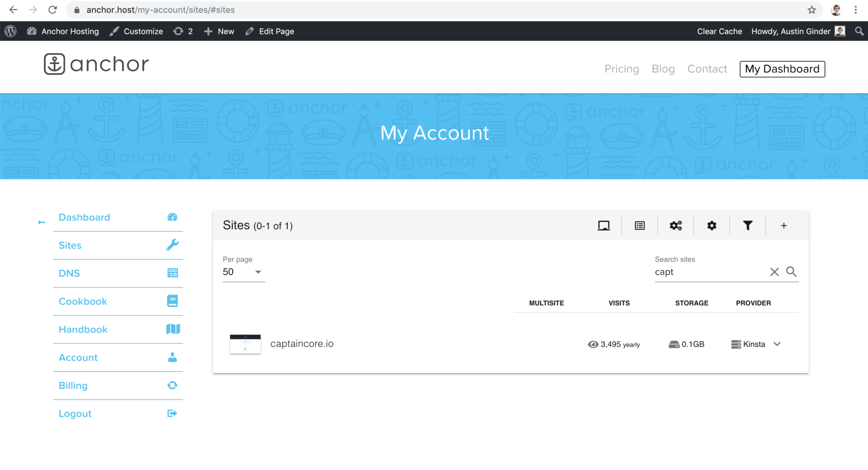This screenshot has height=470, width=868.
Task: Open Sites in the sidebar
Action: coord(70,245)
